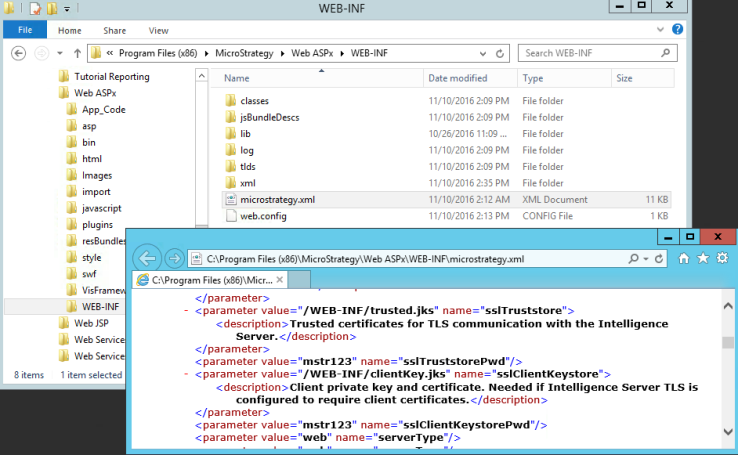This screenshot has width=738, height=455.
Task: Open the Favorites star in Internet Explorer
Action: tap(703, 258)
